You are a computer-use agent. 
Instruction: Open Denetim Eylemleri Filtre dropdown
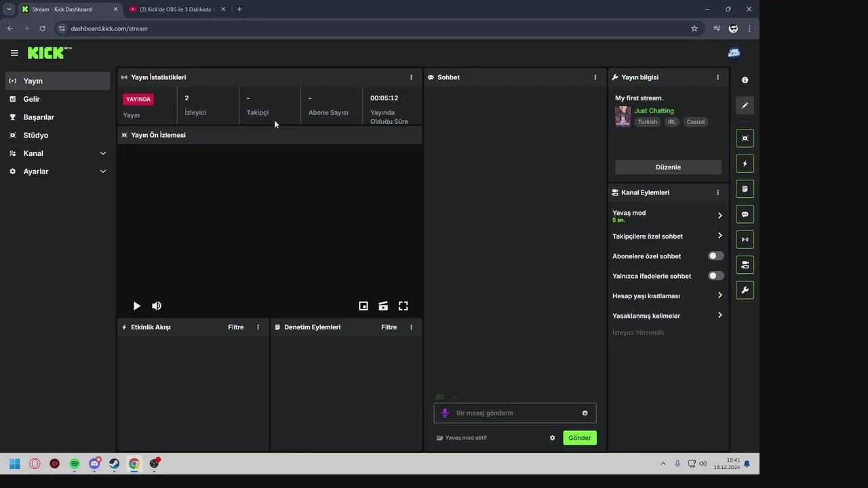[x=389, y=327]
